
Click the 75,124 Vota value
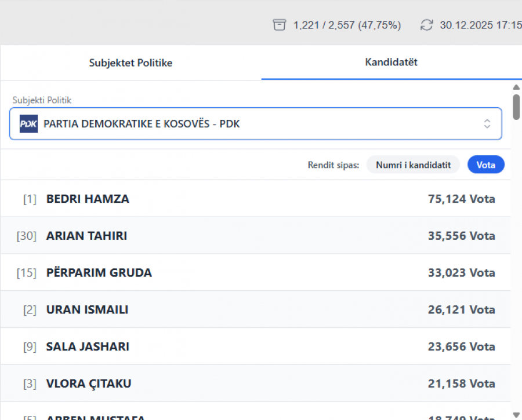pyautogui.click(x=462, y=199)
